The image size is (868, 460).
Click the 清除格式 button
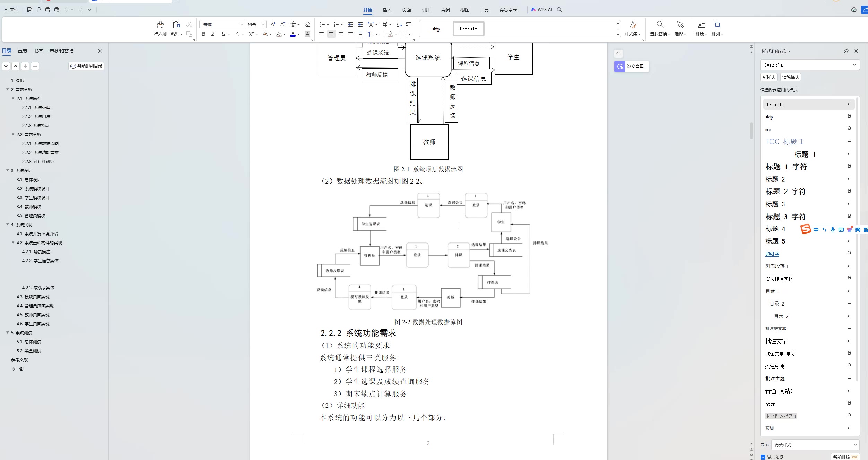click(x=790, y=77)
